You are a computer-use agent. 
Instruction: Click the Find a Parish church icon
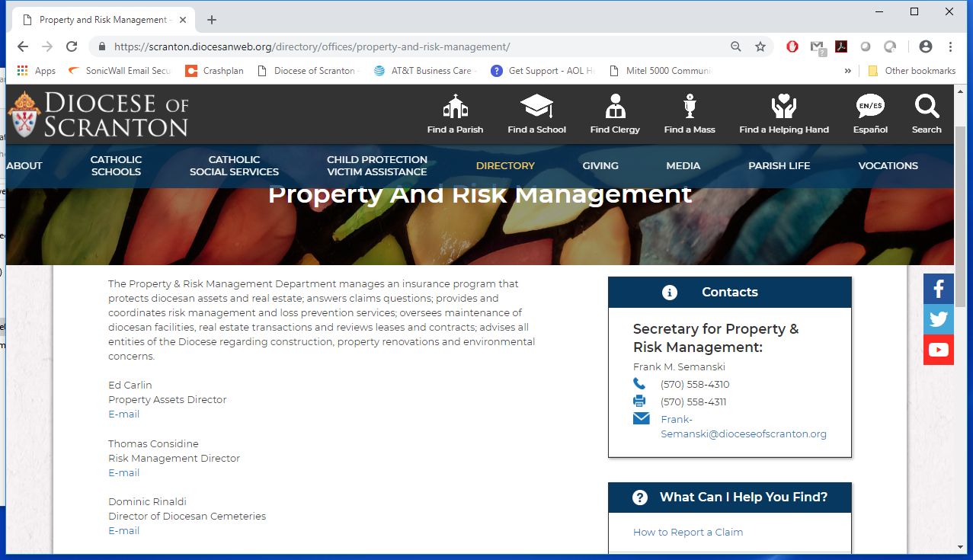(455, 107)
